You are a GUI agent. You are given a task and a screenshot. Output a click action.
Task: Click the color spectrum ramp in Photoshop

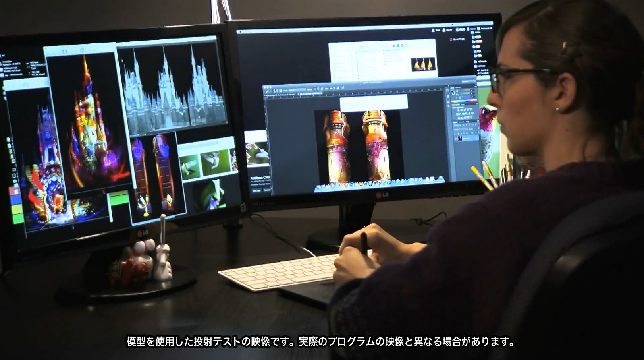click(x=463, y=102)
